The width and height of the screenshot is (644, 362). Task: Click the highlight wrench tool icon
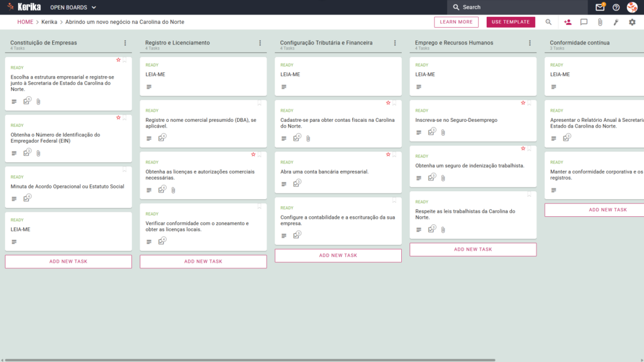tap(616, 22)
